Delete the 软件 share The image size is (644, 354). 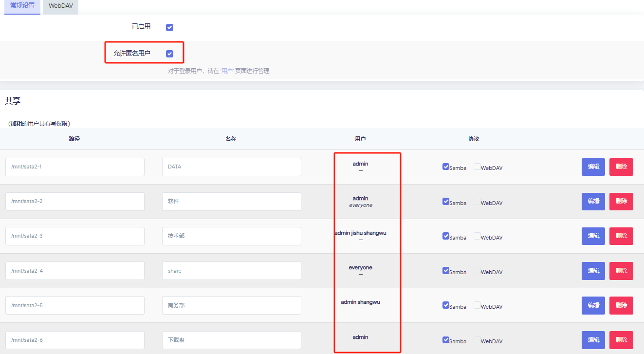621,202
